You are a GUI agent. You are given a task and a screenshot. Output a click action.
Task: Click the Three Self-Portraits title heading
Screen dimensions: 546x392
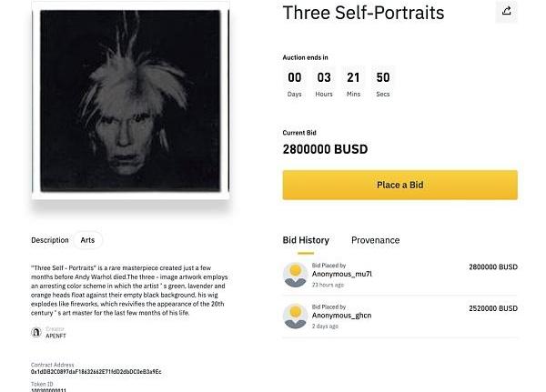click(363, 13)
